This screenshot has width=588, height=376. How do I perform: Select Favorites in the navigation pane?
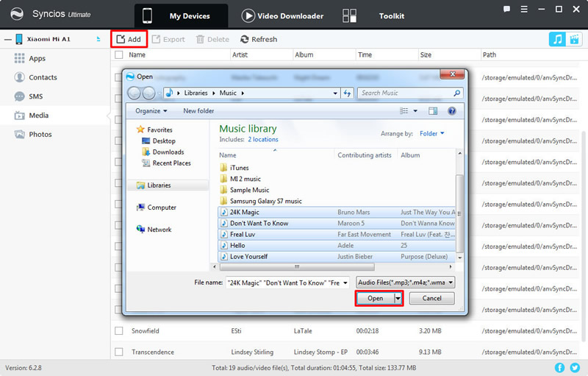click(x=159, y=130)
